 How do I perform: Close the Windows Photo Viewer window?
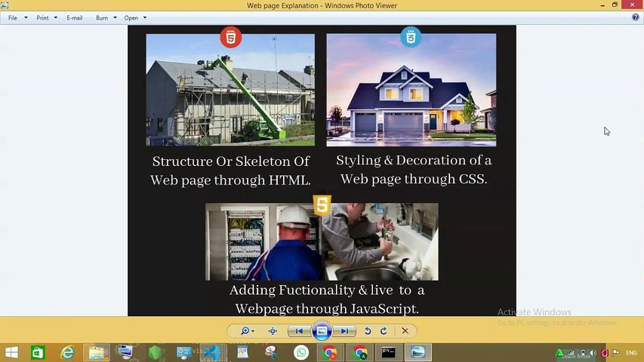tap(633, 5)
